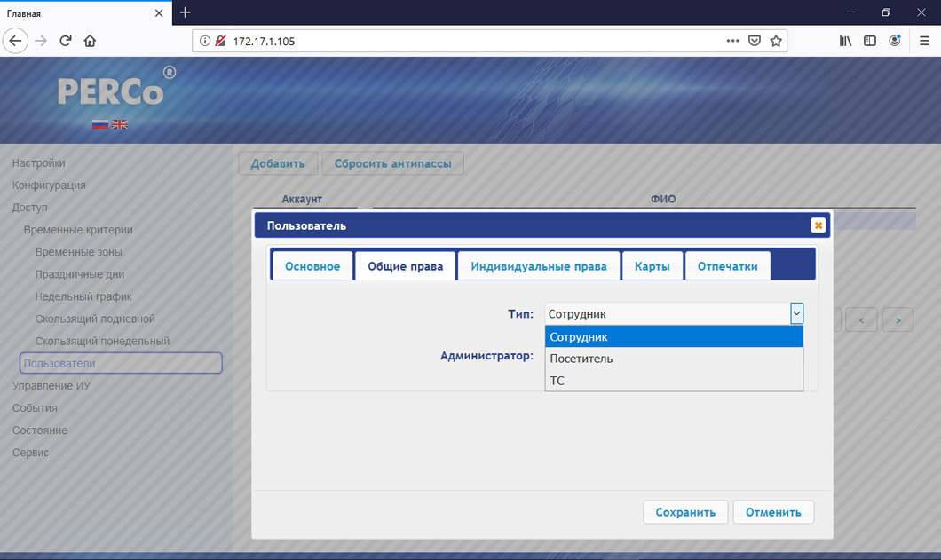Close the Пользователь dialog with the X icon
Screen dimensions: 941x560
pyautogui.click(x=818, y=225)
